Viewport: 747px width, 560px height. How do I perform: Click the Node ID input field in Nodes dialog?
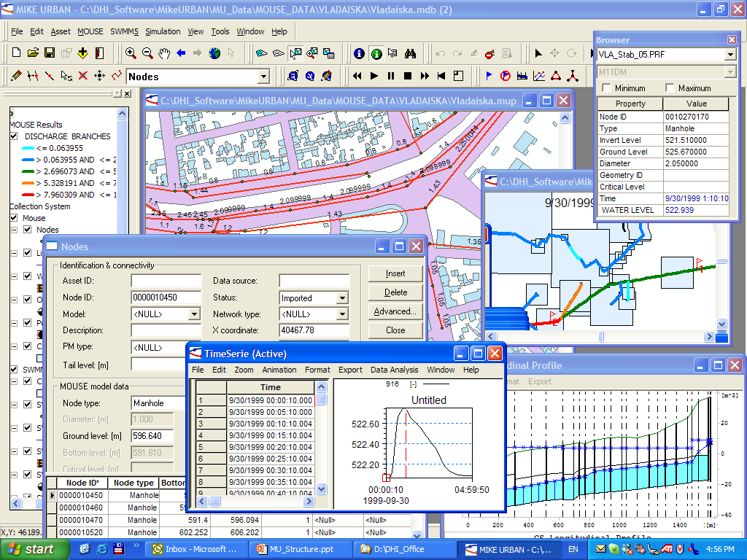(x=166, y=297)
